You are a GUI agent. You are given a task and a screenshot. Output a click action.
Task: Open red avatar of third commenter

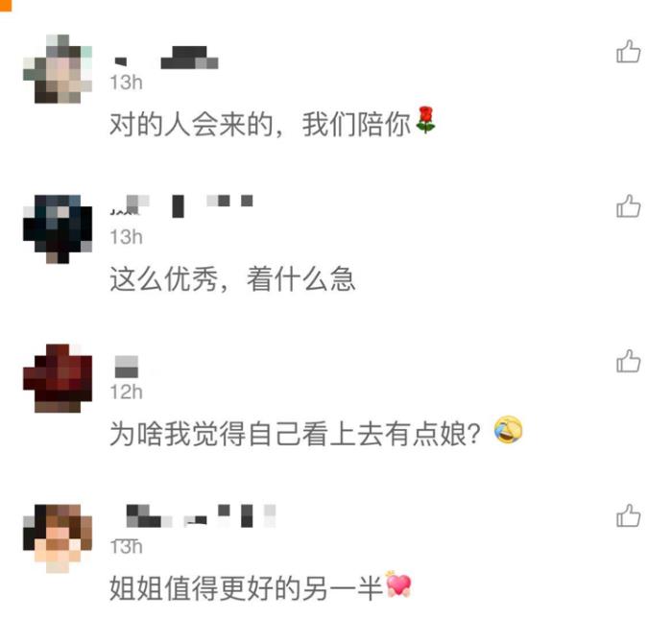pos(58,378)
